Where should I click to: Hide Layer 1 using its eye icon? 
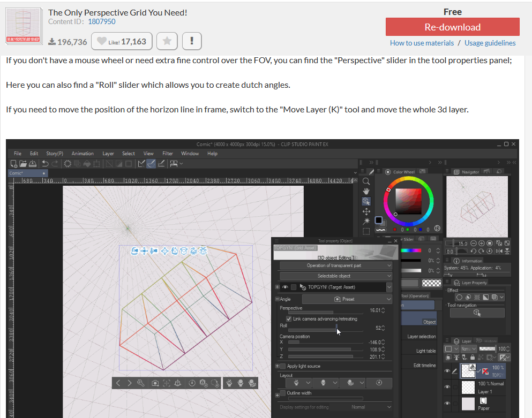pyautogui.click(x=447, y=387)
